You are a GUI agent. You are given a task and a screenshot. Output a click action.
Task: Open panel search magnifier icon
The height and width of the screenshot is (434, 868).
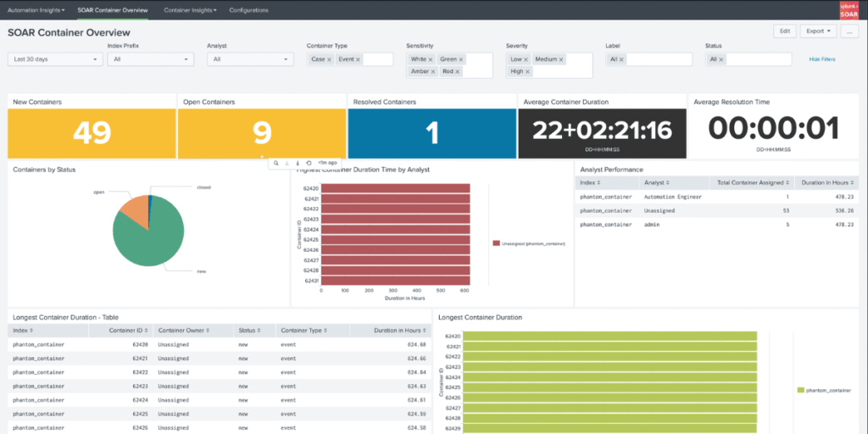click(275, 164)
